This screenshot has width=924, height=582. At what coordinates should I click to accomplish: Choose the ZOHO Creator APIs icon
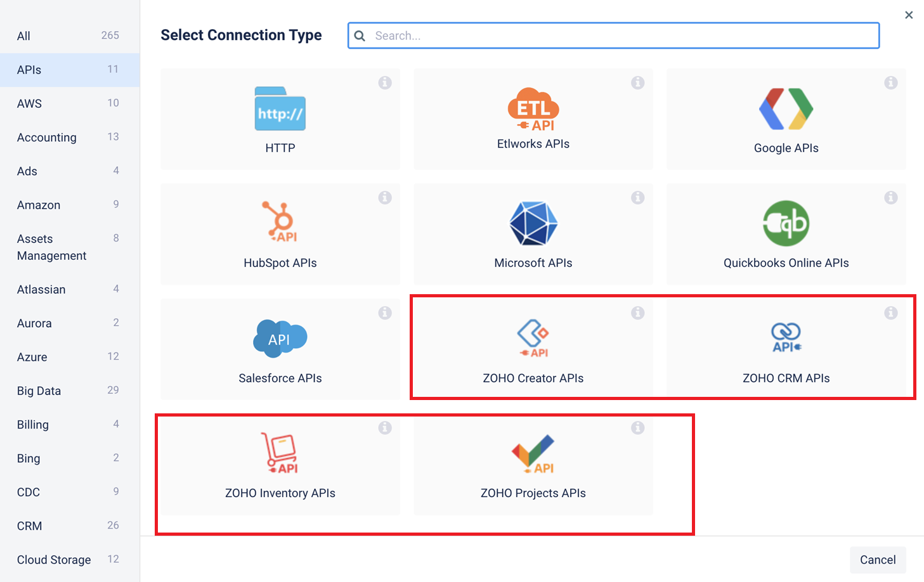533,338
